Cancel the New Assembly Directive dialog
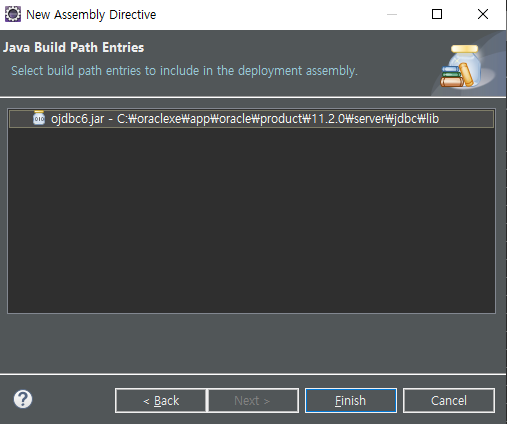507x424 pixels. [x=449, y=400]
